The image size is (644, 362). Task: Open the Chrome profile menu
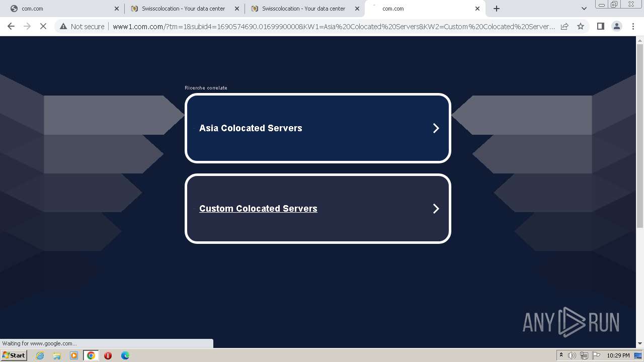click(x=617, y=26)
